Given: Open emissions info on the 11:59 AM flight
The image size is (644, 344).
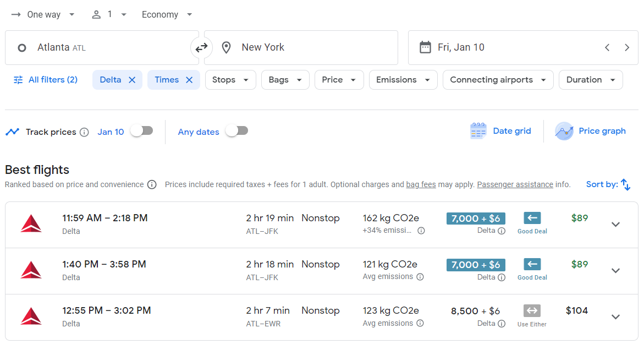Looking at the screenshot, I should click(x=421, y=231).
